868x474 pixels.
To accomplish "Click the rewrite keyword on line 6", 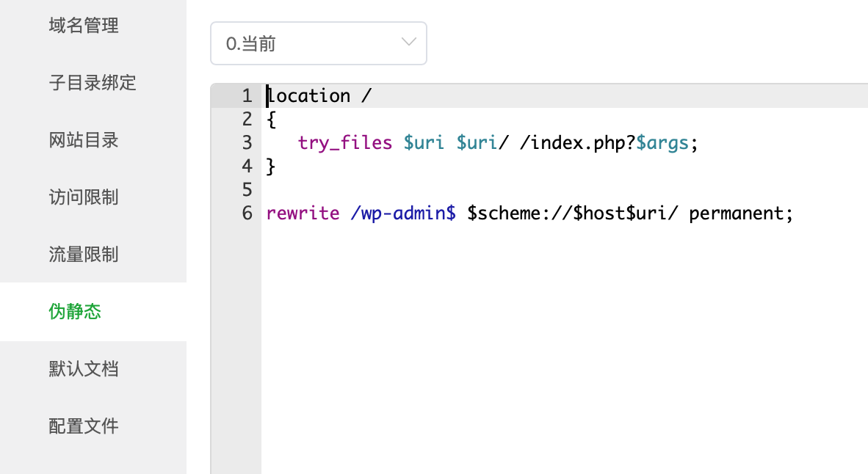I will pyautogui.click(x=303, y=214).
